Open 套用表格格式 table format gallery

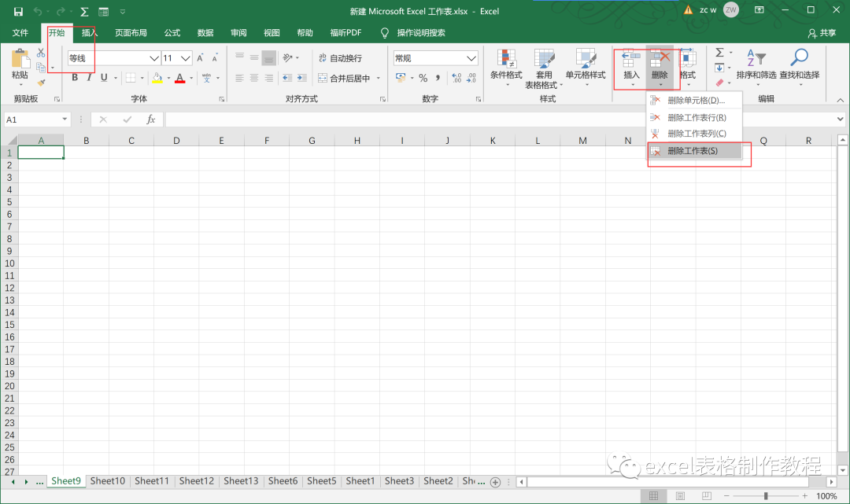pos(544,68)
